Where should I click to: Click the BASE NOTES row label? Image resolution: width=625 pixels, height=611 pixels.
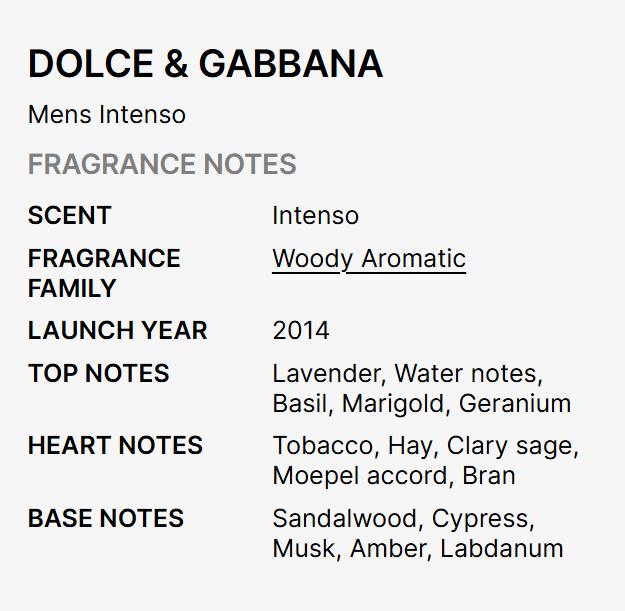pyautogui.click(x=106, y=518)
